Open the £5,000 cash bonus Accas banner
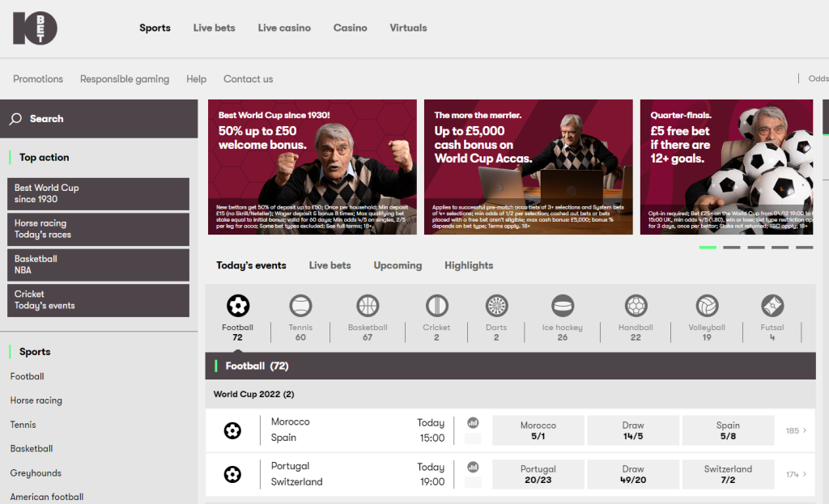 [x=528, y=167]
